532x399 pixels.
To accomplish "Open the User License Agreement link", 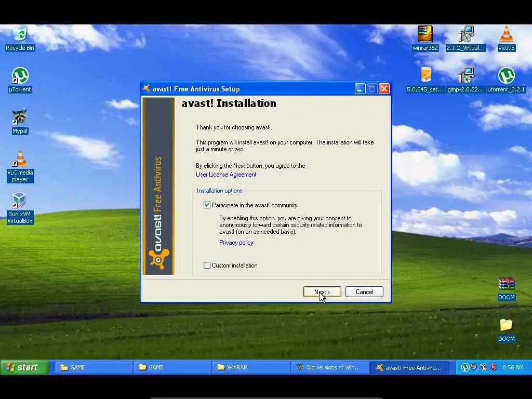I will click(226, 175).
